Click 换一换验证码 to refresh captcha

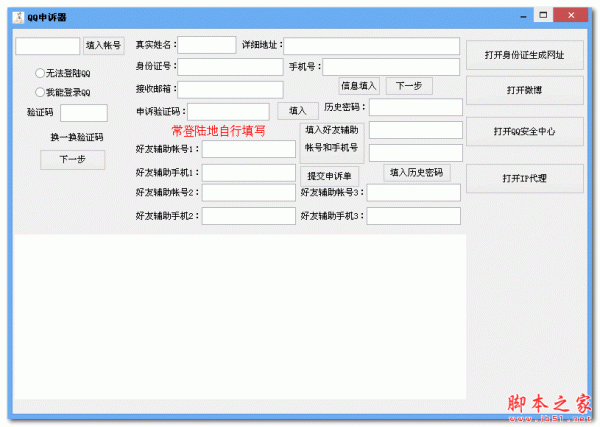[x=77, y=137]
